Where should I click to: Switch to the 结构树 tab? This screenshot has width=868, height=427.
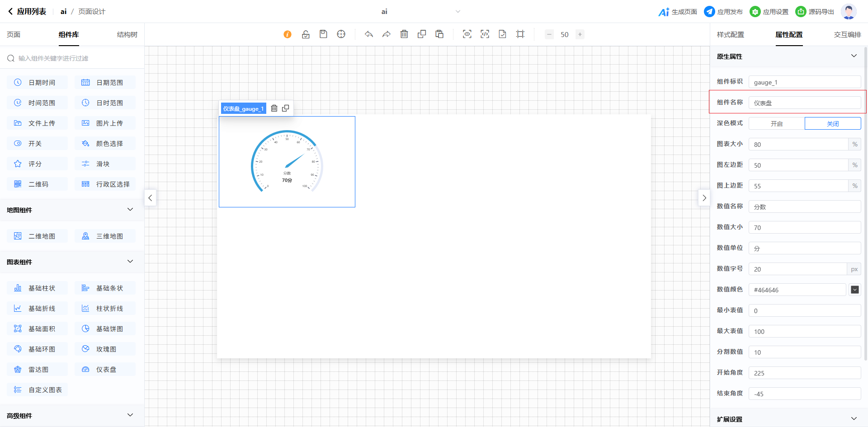tap(127, 35)
